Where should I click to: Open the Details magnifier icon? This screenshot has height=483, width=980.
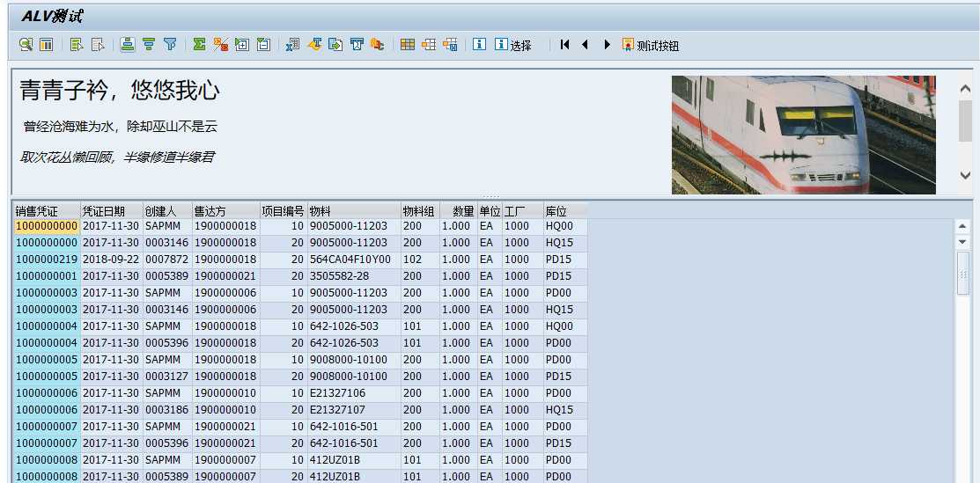(x=26, y=44)
